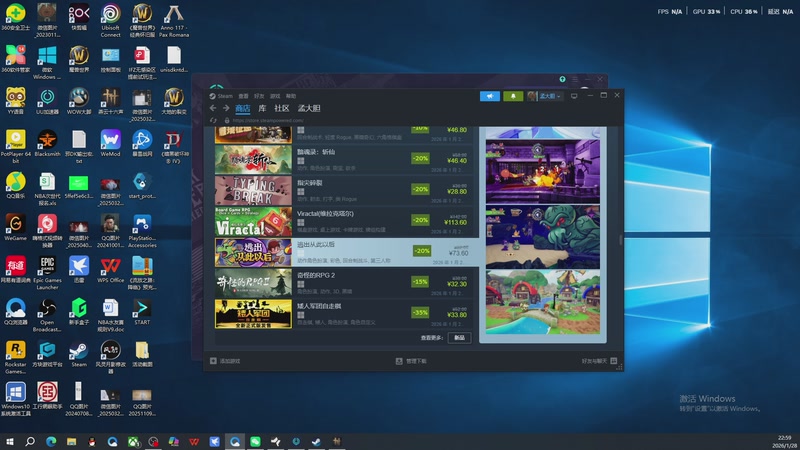
Task: Open the 孟大胆 profile tab
Action: pyautogui.click(x=309, y=108)
